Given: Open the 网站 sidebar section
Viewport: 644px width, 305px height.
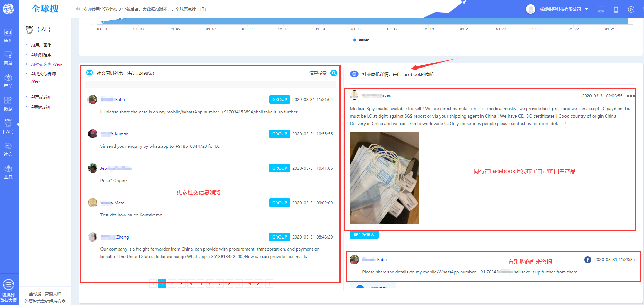Looking at the screenshot, I should coord(8,58).
